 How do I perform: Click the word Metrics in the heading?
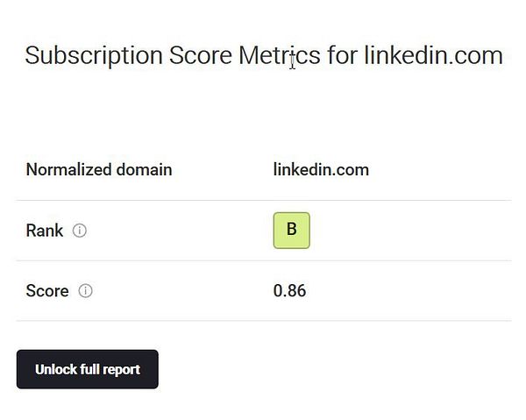click(280, 56)
